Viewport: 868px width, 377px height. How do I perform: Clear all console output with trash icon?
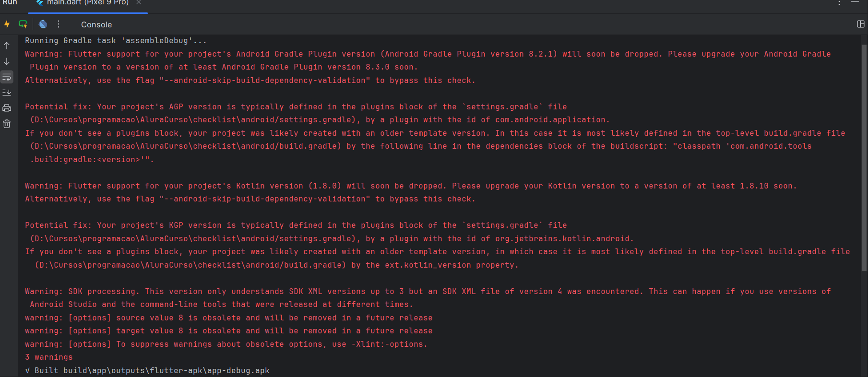click(7, 124)
